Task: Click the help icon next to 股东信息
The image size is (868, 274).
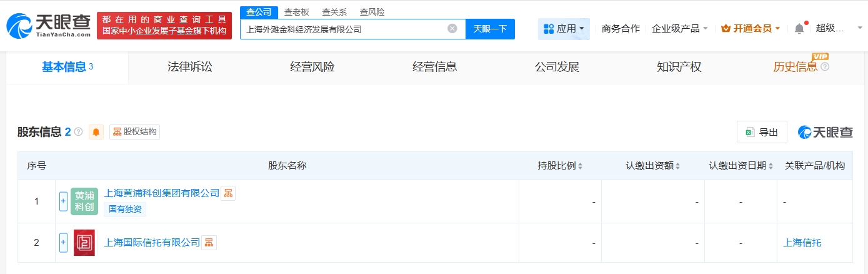Action: coord(78,132)
